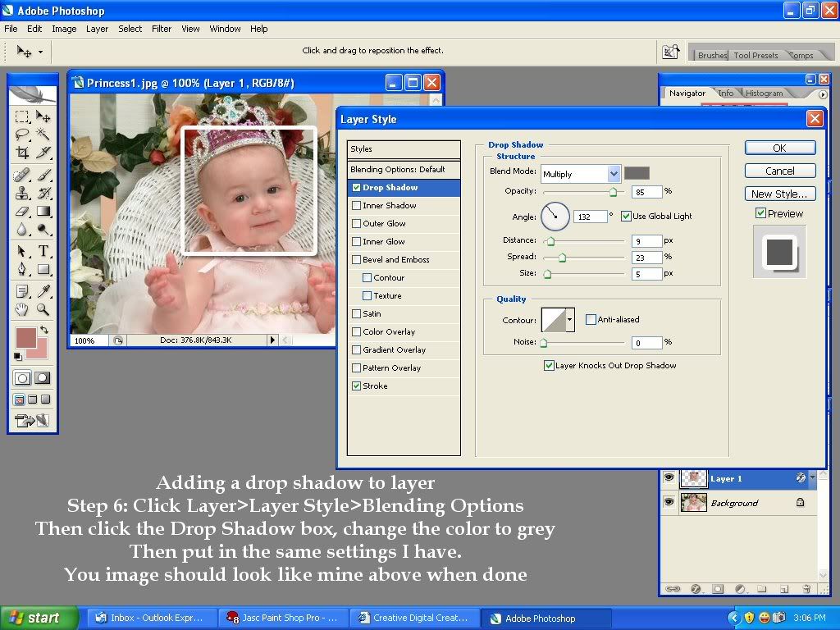Choose the Eyedropper tool
The width and height of the screenshot is (840, 630).
pos(43,290)
